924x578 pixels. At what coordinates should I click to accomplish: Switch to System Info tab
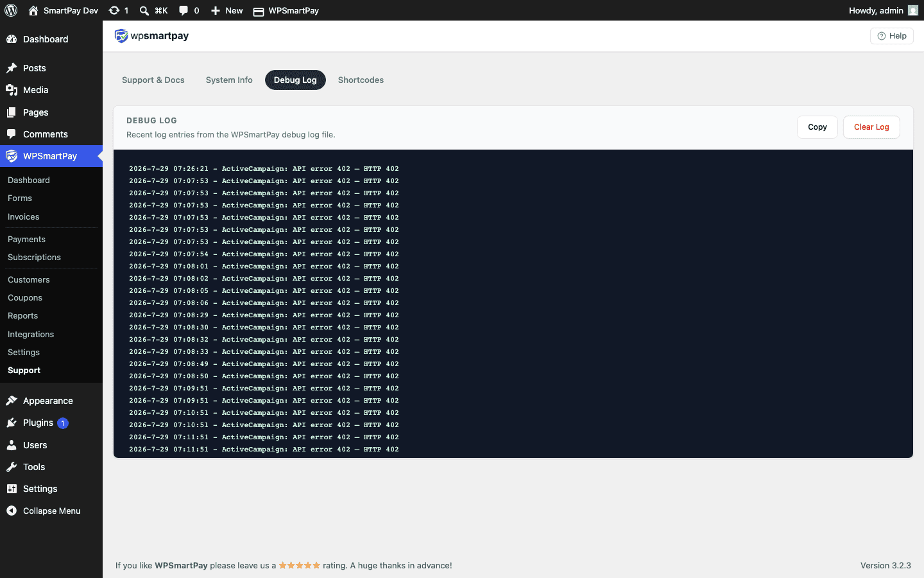(229, 80)
